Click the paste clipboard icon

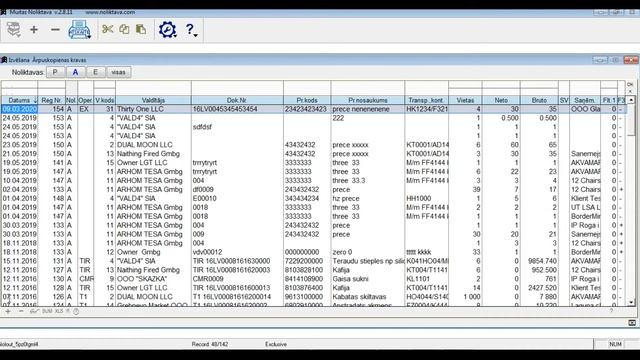click(x=141, y=29)
